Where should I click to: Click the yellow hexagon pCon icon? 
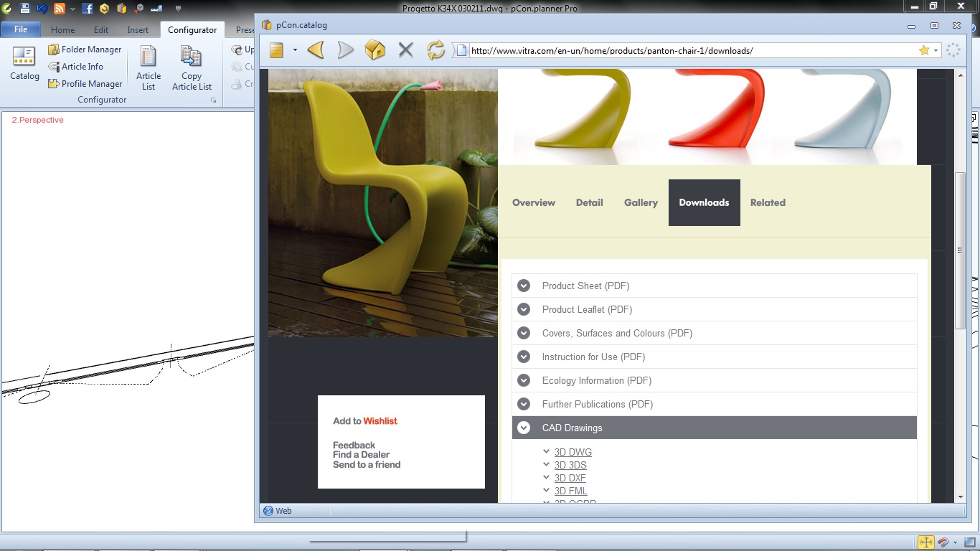tap(105, 9)
